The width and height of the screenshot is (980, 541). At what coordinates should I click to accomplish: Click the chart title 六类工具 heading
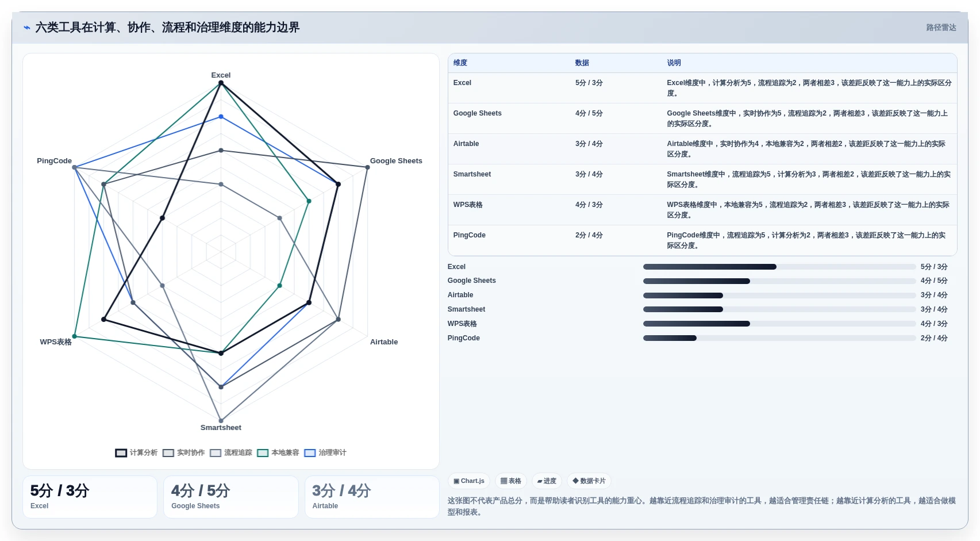click(x=167, y=28)
